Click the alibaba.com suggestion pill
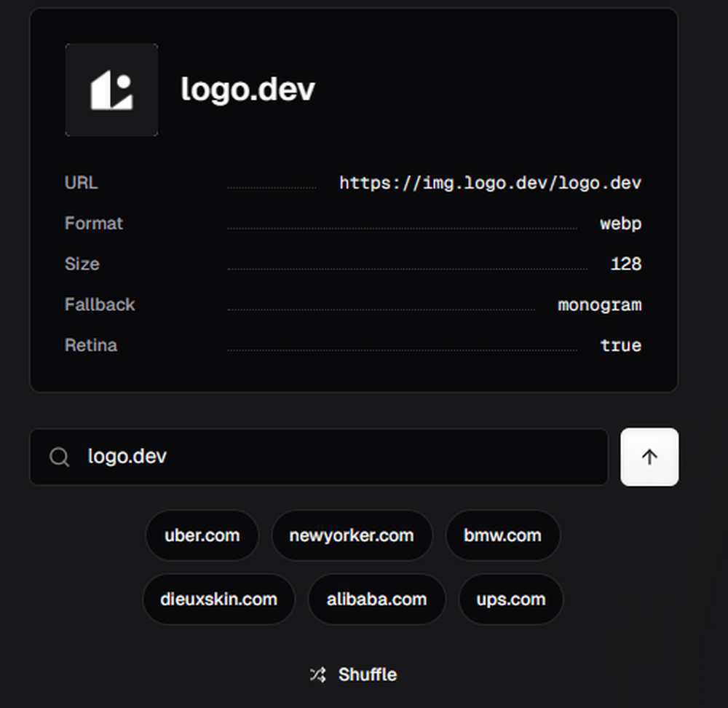The image size is (728, 708). (376, 599)
